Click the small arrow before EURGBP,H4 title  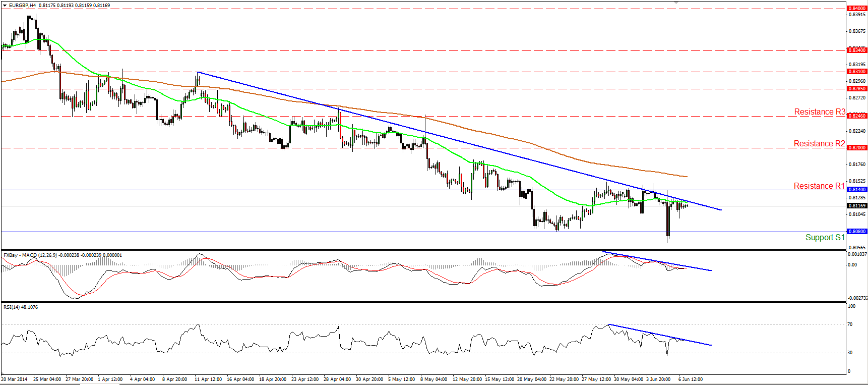pos(5,5)
